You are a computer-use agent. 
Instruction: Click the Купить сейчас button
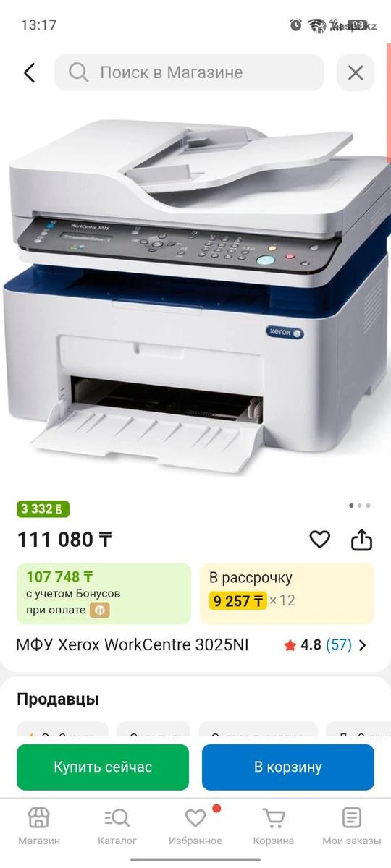(103, 767)
